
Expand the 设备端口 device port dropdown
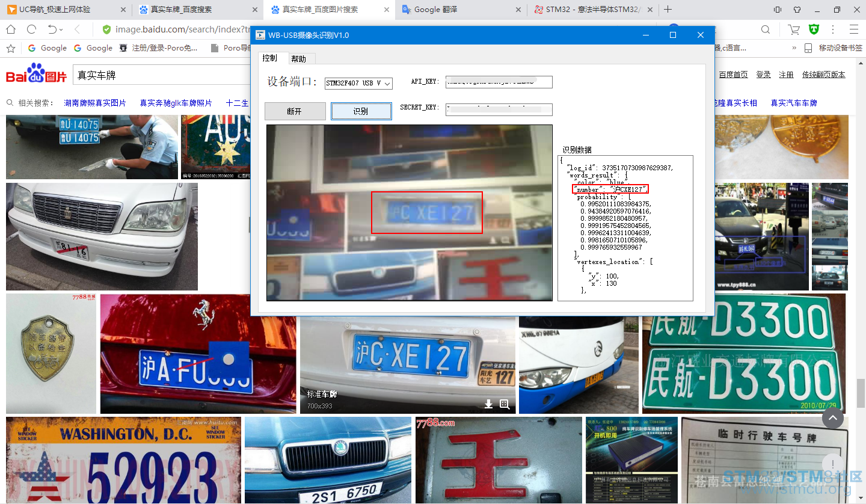pyautogui.click(x=387, y=84)
